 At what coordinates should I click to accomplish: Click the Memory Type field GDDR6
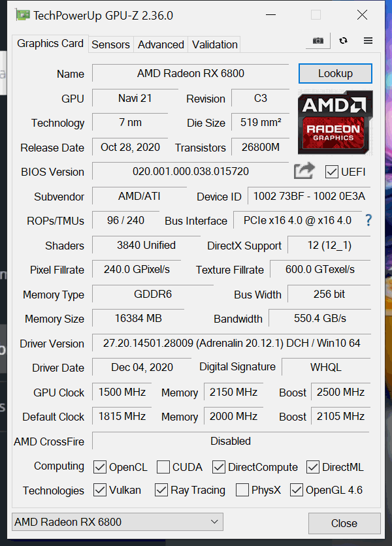(153, 295)
